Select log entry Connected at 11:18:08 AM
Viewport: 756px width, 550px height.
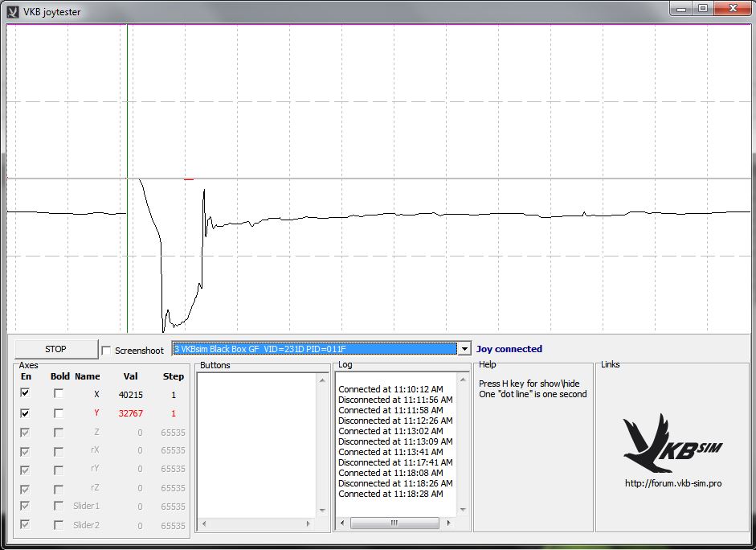click(390, 473)
